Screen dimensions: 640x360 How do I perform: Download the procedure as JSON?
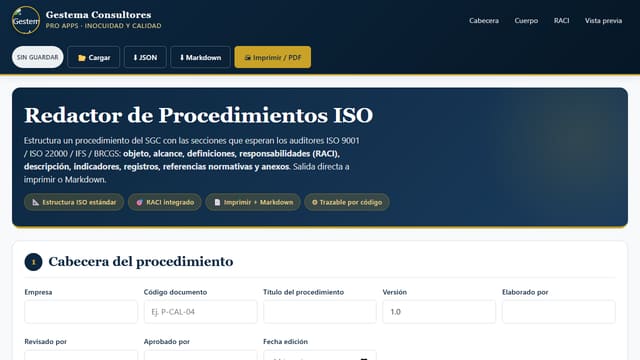[x=145, y=58]
